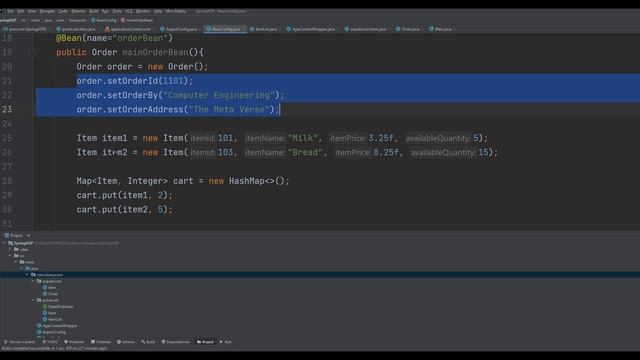Screen dimensions: 640x360
Task: Click the setOrderId(1101) statement
Action: pyautogui.click(x=135, y=81)
